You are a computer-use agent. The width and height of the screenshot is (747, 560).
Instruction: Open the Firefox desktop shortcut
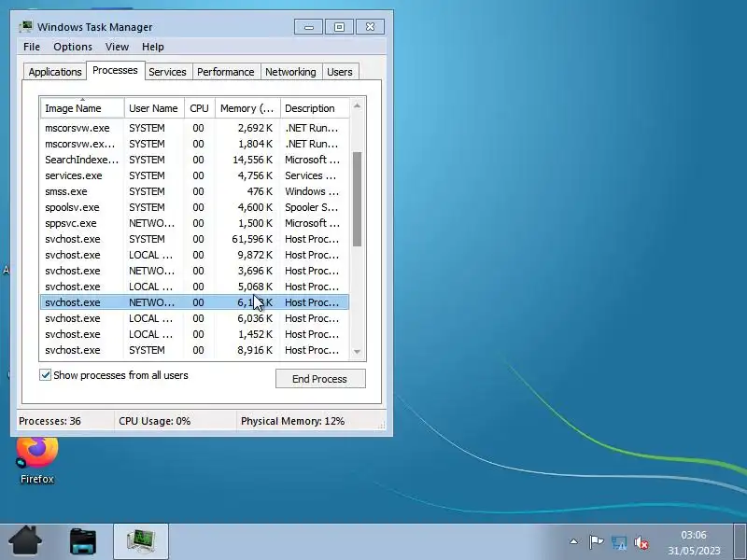[36, 460]
